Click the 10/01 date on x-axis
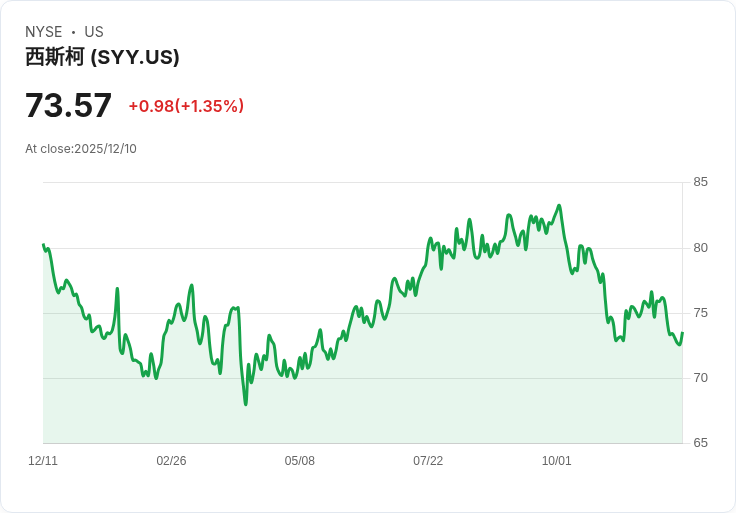736x513 pixels. (x=556, y=461)
